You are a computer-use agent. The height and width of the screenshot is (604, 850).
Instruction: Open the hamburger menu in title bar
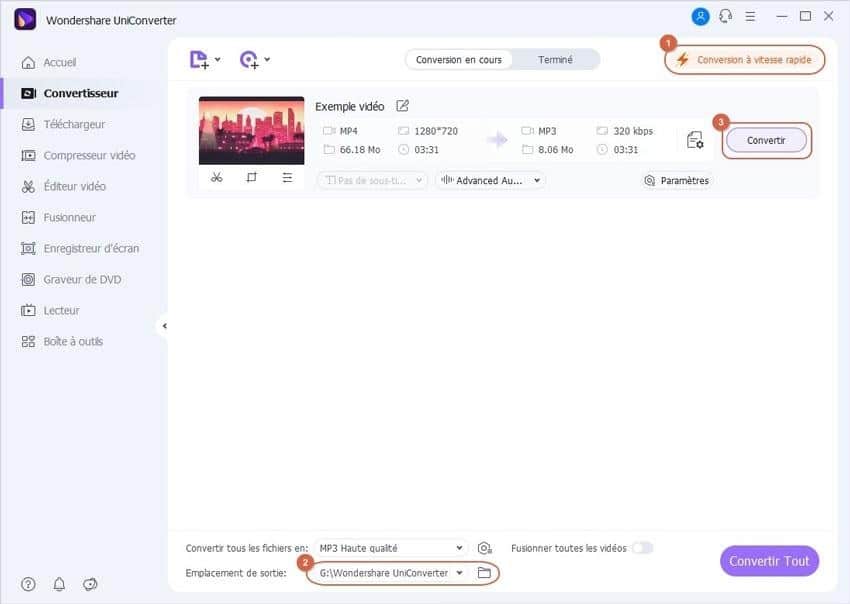coord(750,17)
